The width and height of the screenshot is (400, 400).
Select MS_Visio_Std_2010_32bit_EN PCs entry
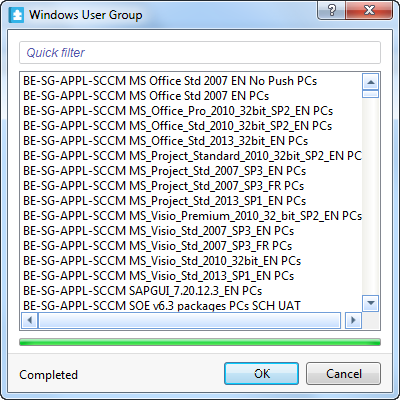tap(191, 261)
